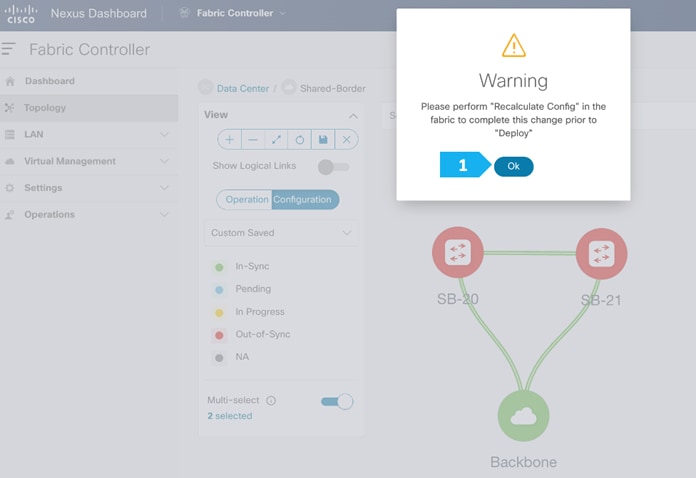Click the Multi-select info icon
696x478 pixels.
pyautogui.click(x=271, y=400)
